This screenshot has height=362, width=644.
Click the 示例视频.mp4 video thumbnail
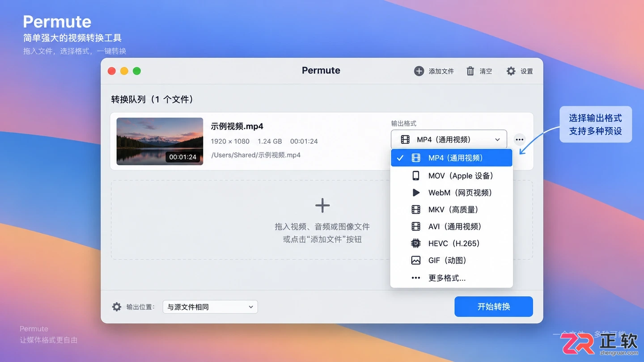160,141
